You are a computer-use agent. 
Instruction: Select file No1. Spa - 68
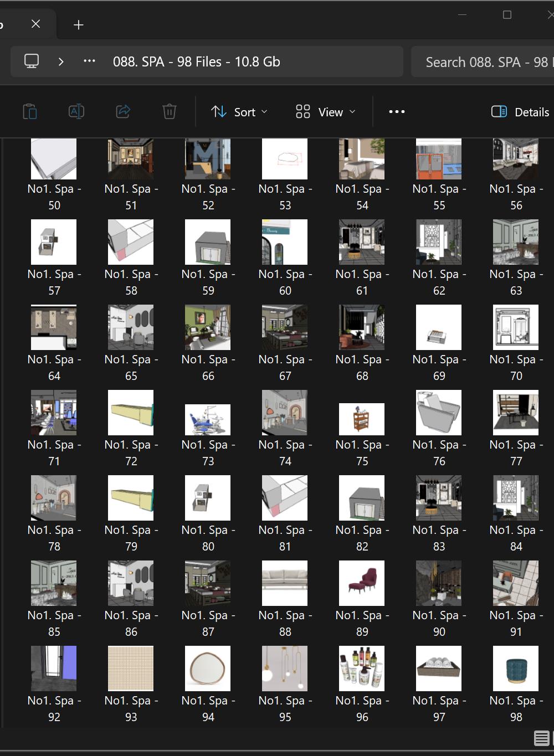click(x=362, y=344)
